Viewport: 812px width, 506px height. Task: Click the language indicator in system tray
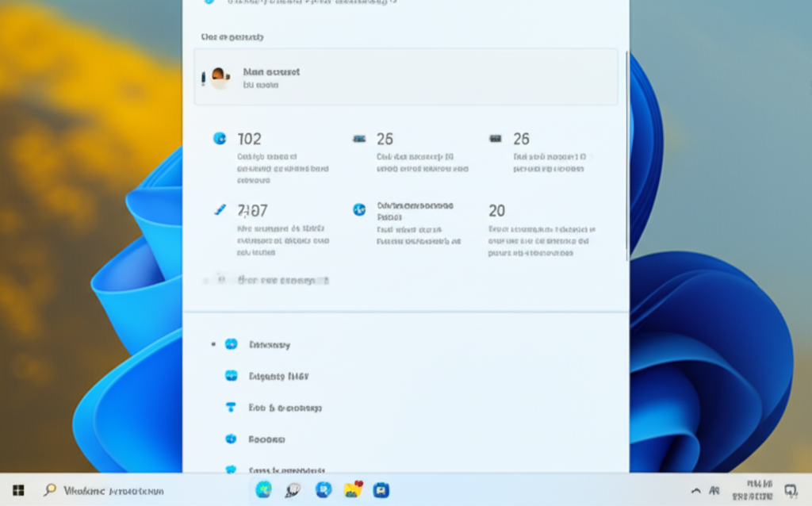point(714,490)
